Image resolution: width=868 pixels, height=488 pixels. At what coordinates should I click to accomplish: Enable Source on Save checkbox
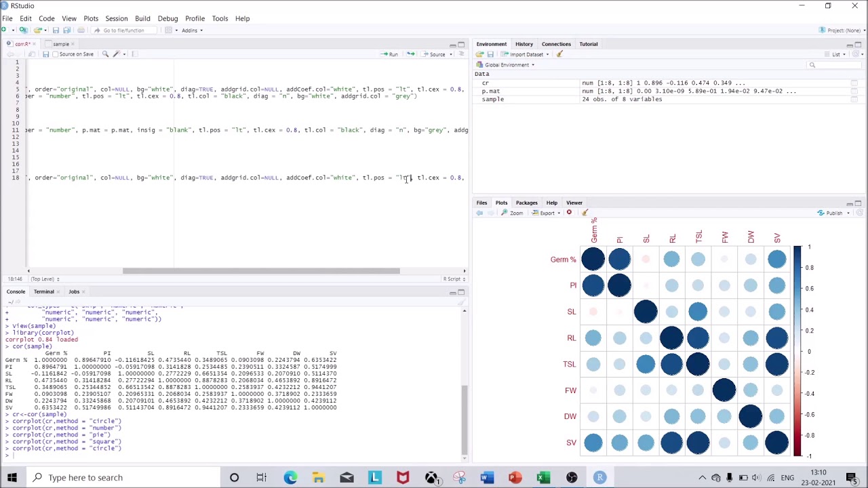point(56,54)
